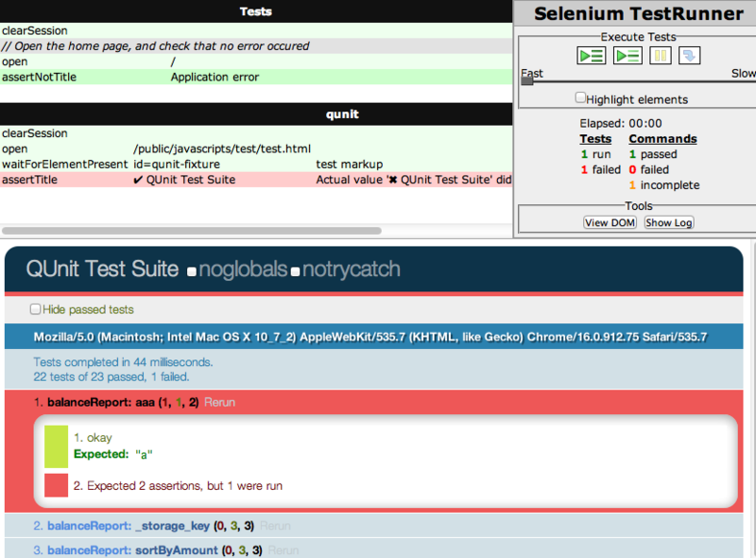Open the View DOM tool

coord(610,222)
